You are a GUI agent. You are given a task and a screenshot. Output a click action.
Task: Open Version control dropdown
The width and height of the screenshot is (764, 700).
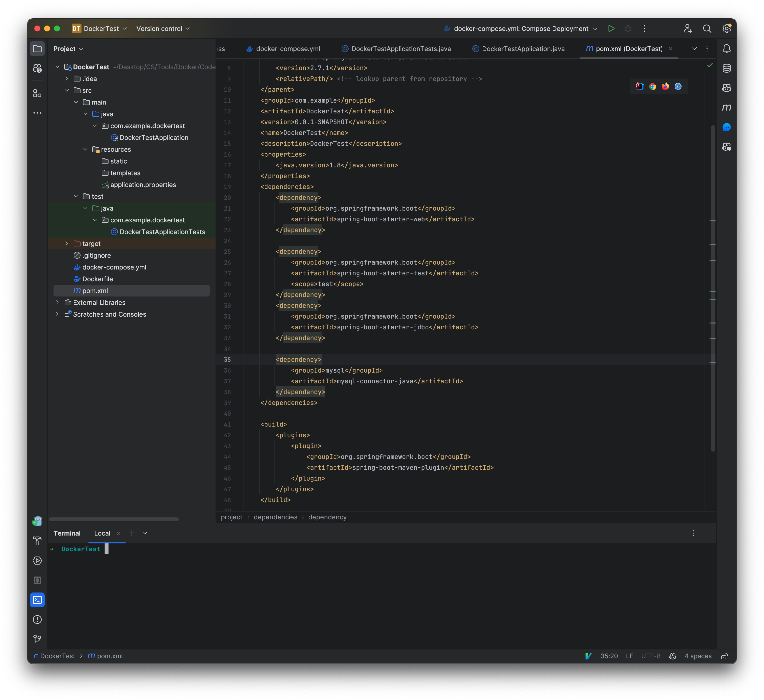click(163, 29)
